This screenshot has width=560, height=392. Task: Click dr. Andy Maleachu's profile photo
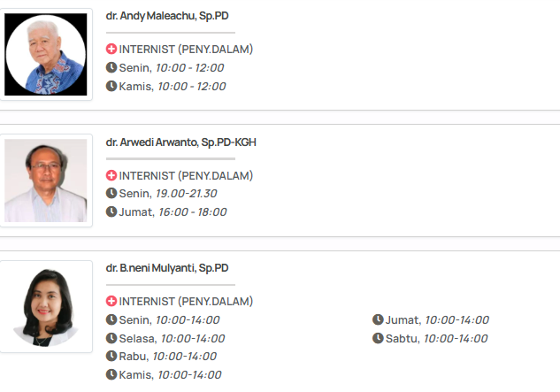coord(46,54)
